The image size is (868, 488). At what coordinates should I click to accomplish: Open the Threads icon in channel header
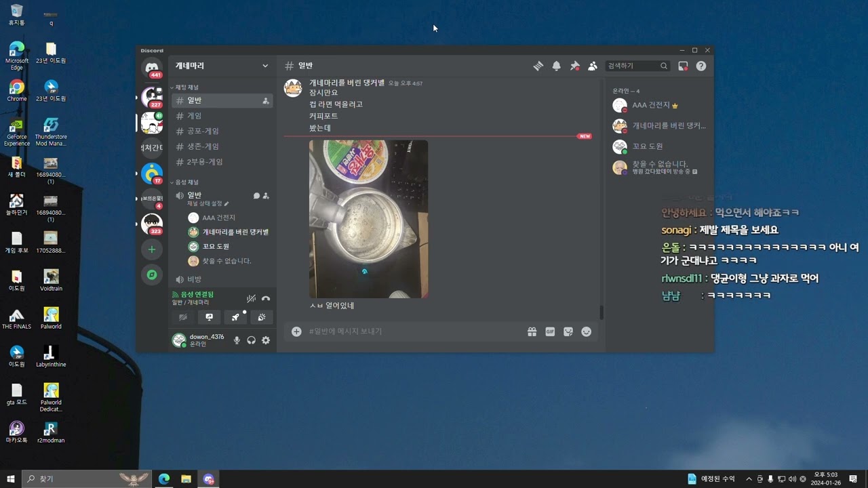pos(538,66)
